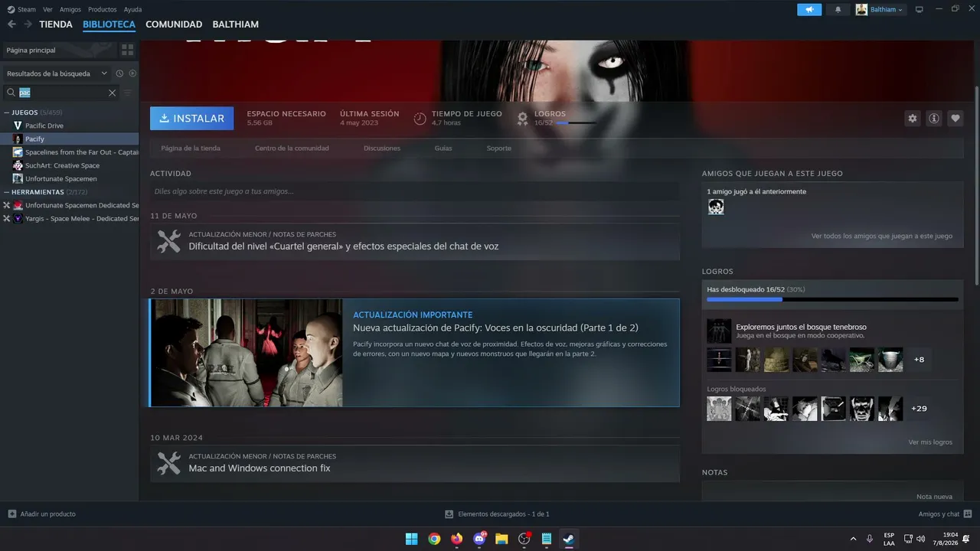Click the Friends and chat icon
Viewport: 980px width, 551px height.
968,514
